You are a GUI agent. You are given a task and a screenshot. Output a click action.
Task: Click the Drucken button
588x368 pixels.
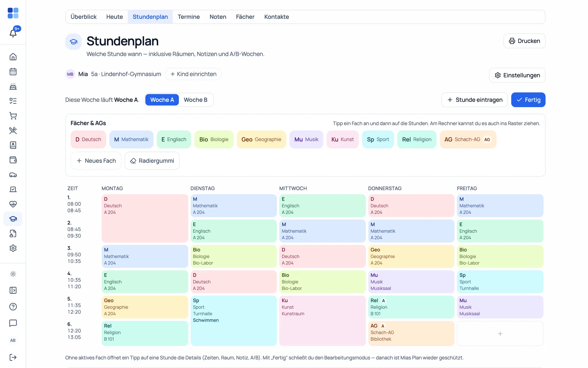click(x=524, y=41)
